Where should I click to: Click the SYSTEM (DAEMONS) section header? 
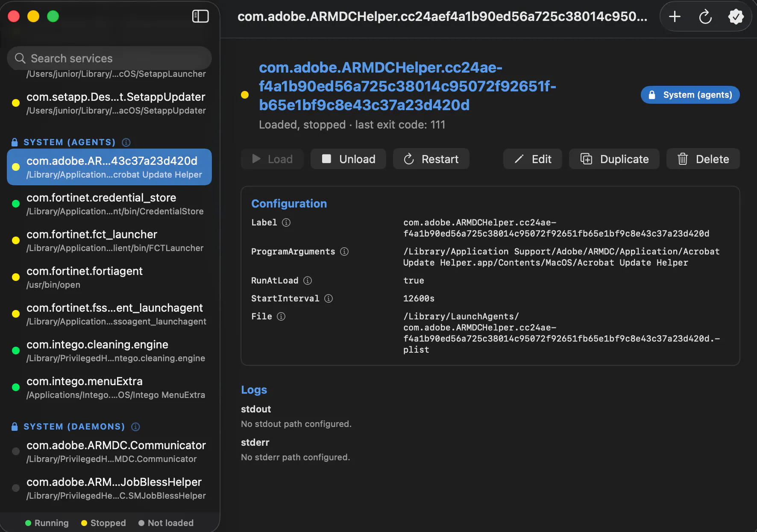click(x=74, y=427)
